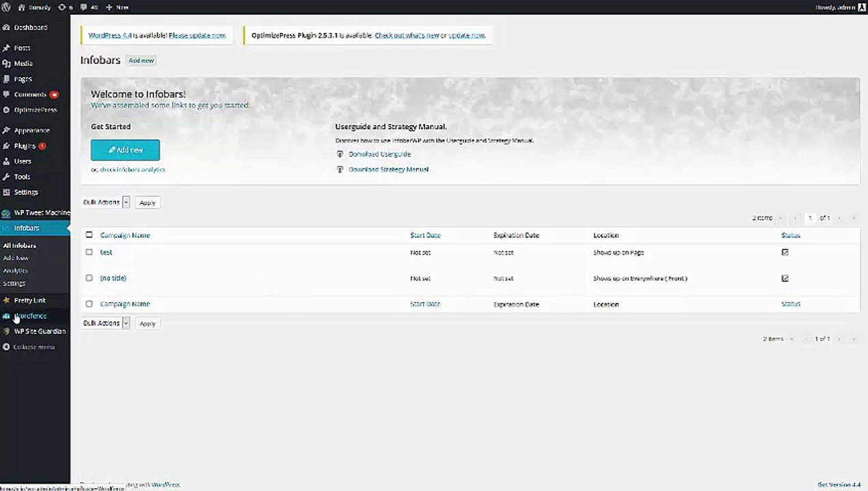
Task: Tick the select-all checkbox in table footer
Action: [x=89, y=304]
